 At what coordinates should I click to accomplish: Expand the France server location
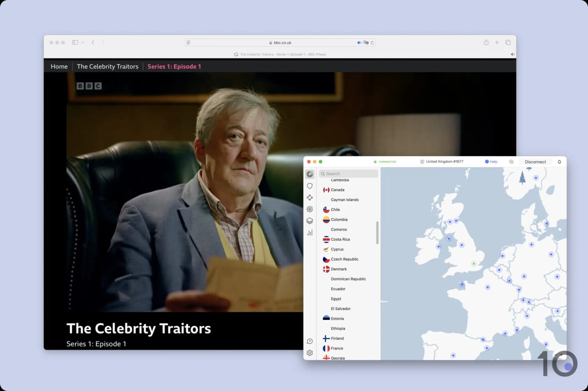pos(336,348)
